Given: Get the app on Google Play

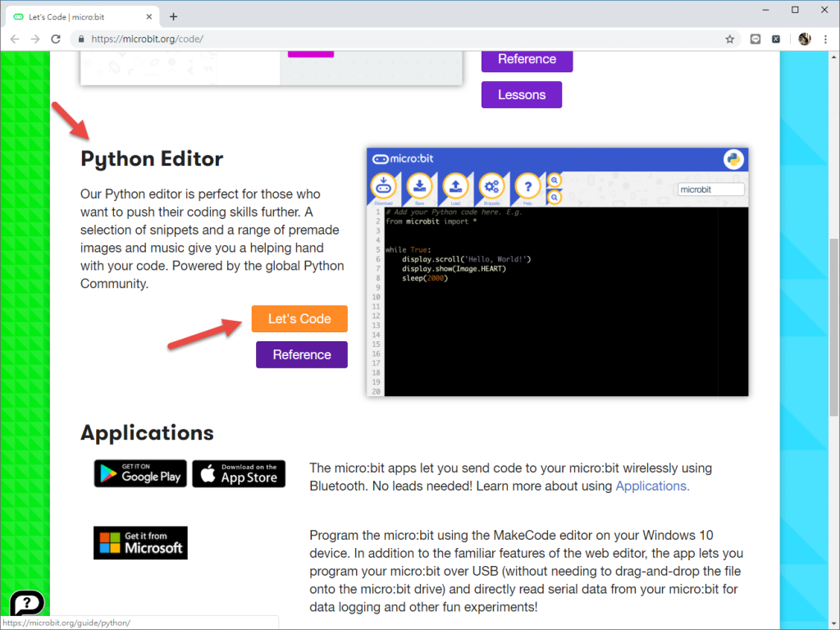Looking at the screenshot, I should [140, 473].
